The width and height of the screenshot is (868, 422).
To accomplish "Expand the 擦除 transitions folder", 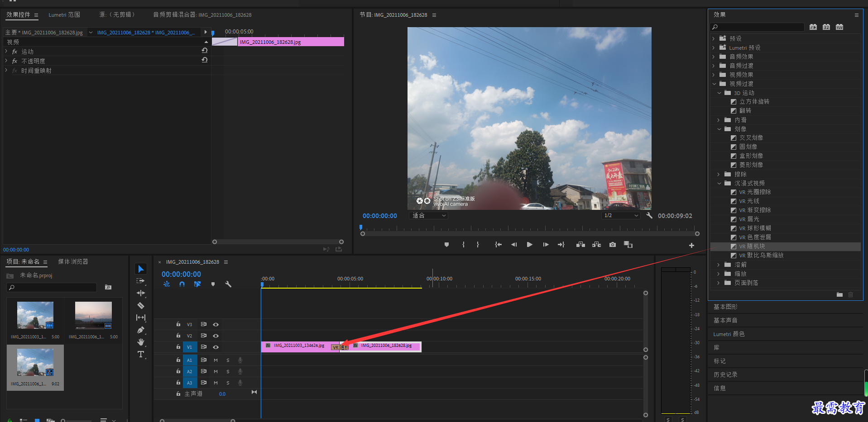I will click(x=719, y=174).
